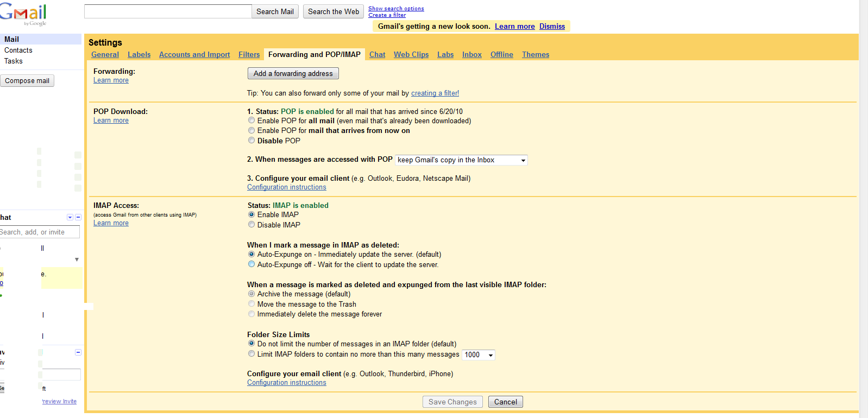Open IMAP Configuration instructions link

pyautogui.click(x=287, y=383)
